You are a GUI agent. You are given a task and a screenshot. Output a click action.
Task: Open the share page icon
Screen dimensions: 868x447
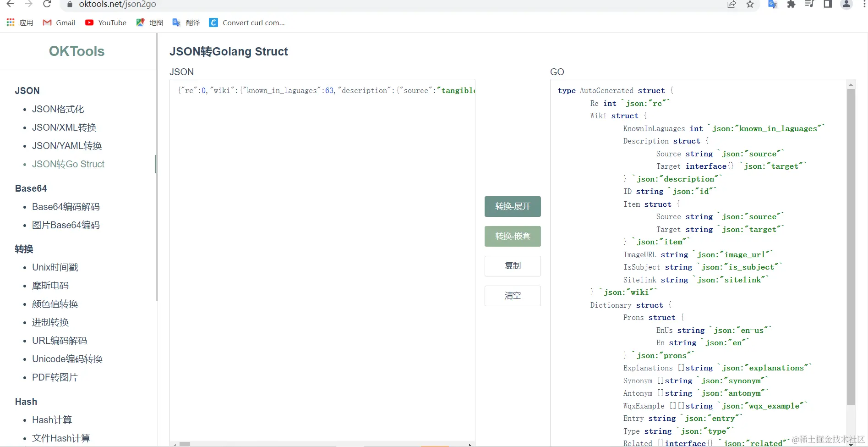(732, 4)
